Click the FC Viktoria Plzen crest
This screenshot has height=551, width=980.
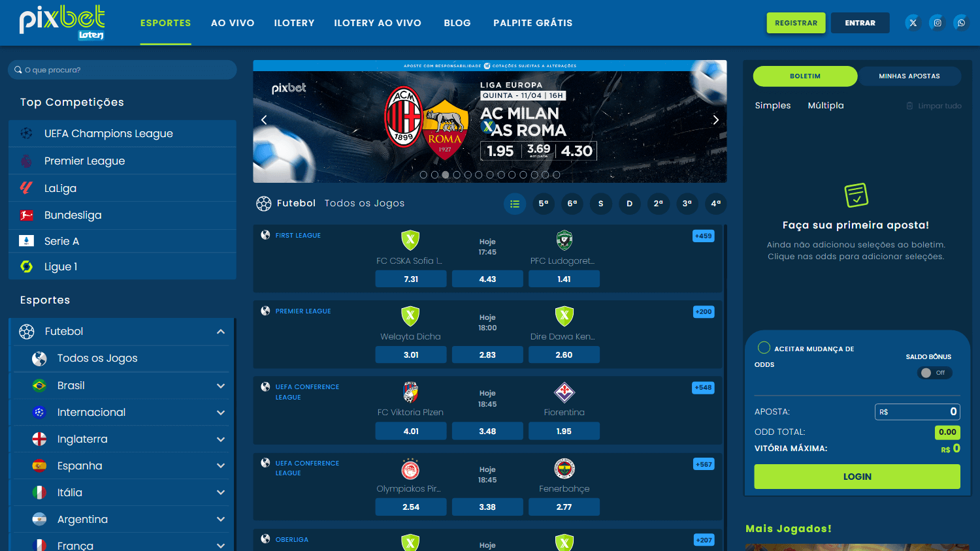(x=410, y=392)
